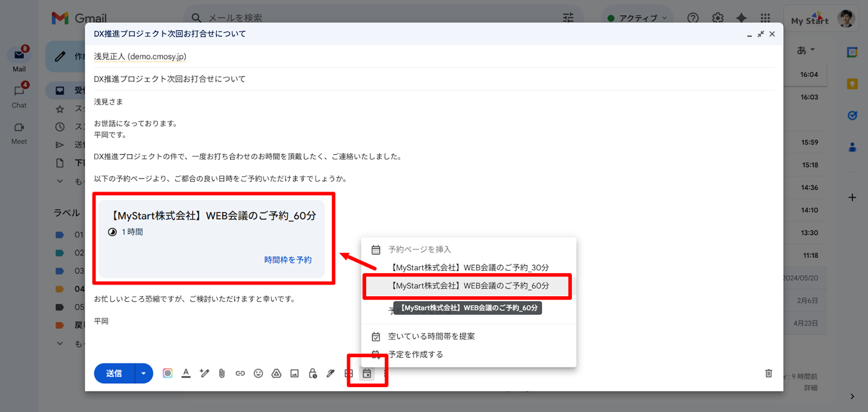Click the 詳細 account activity link
This screenshot has height=412, width=868.
click(x=810, y=388)
